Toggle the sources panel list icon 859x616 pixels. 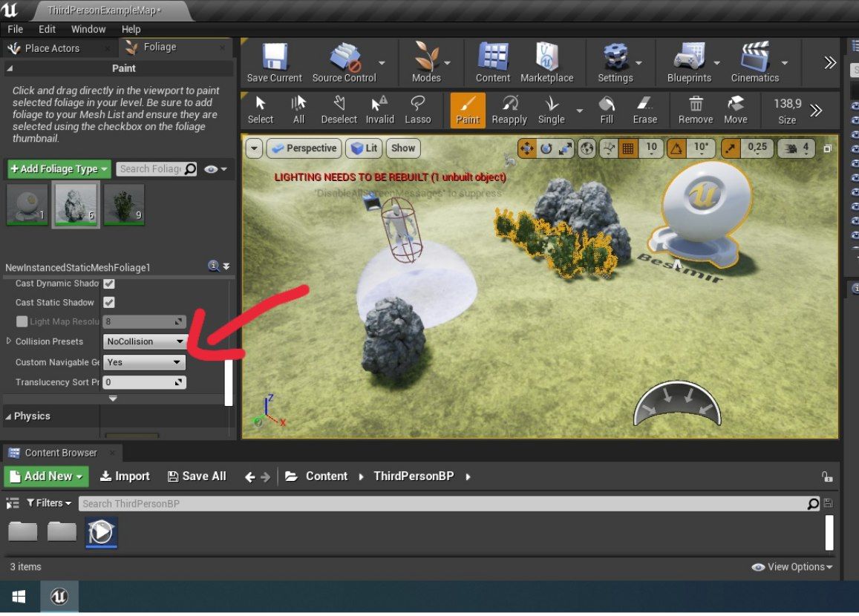click(12, 502)
